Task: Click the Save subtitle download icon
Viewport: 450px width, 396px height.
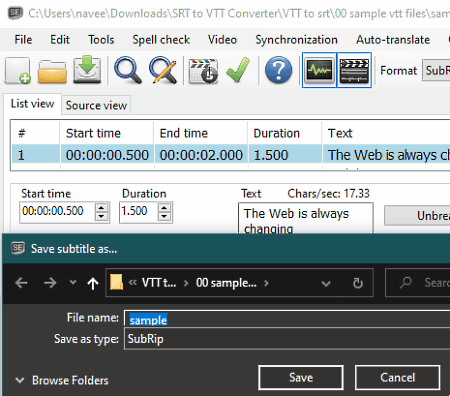Action: pos(87,69)
